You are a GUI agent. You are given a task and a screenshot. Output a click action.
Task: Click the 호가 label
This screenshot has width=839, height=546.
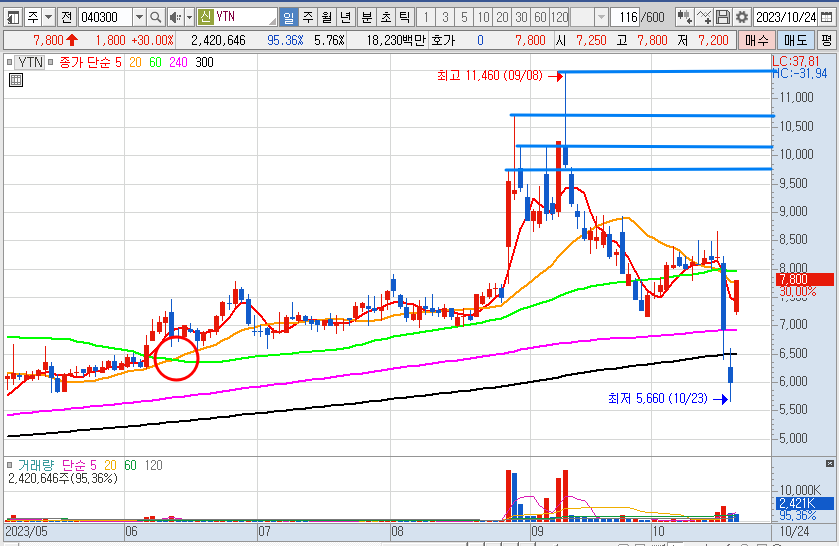(443, 41)
